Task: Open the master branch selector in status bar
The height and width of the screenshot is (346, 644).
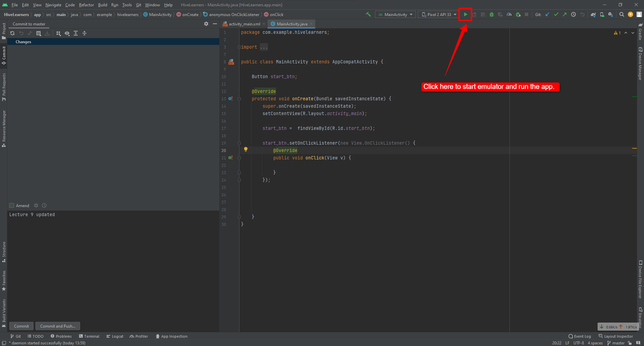Action: [615, 343]
